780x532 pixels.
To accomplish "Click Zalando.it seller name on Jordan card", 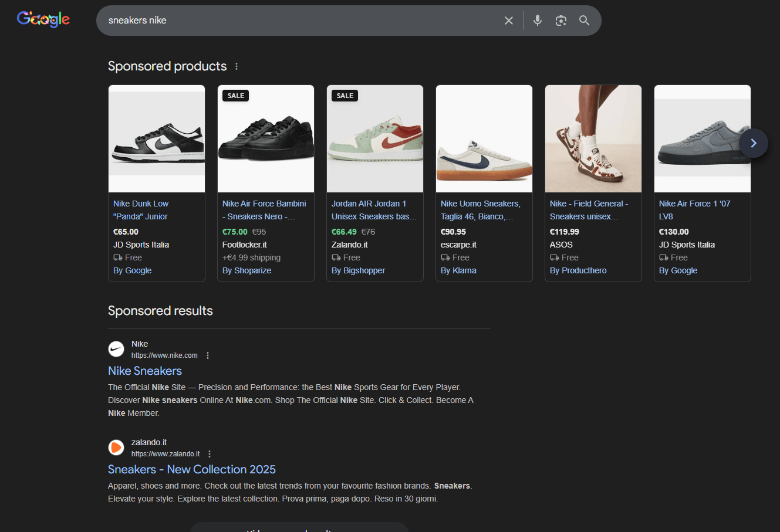I will 350,245.
